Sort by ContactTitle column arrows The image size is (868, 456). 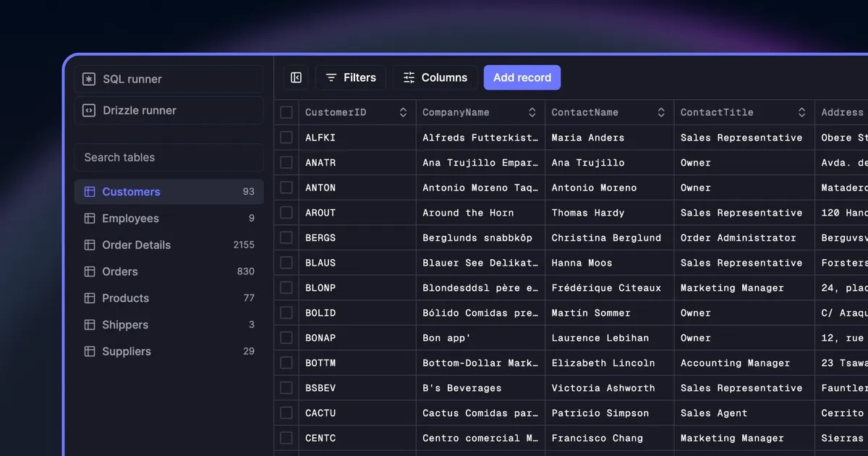pos(801,112)
